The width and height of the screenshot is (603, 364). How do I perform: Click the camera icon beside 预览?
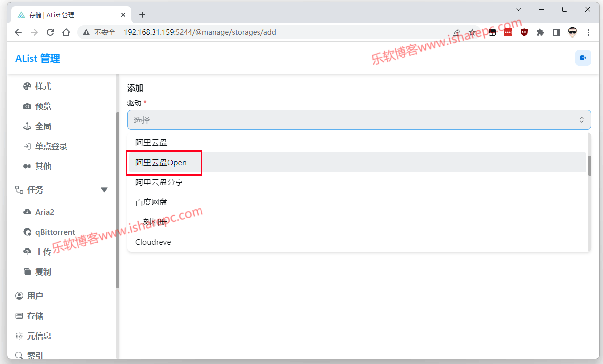click(x=27, y=107)
